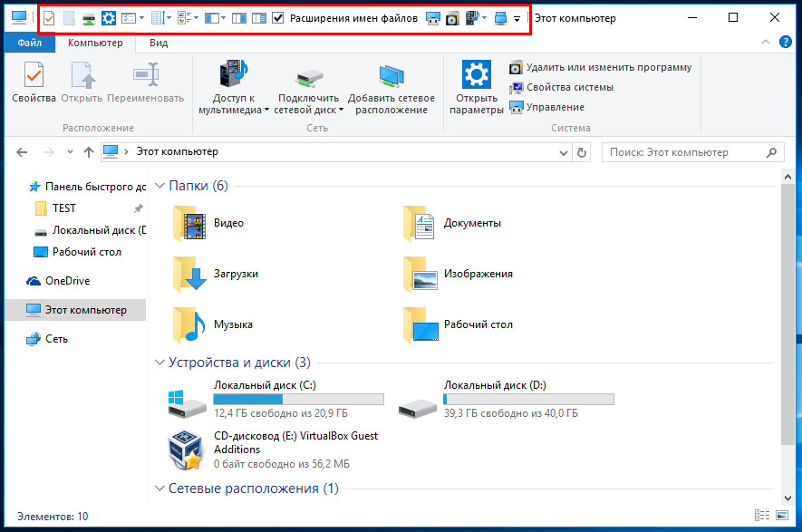Toggle the Расширения имен файлов checkbox

[x=277, y=18]
